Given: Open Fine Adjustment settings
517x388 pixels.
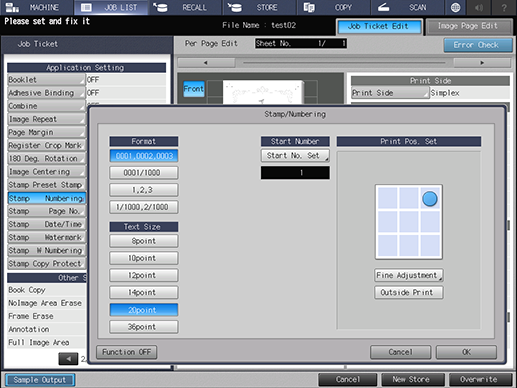Looking at the screenshot, I should point(409,275).
